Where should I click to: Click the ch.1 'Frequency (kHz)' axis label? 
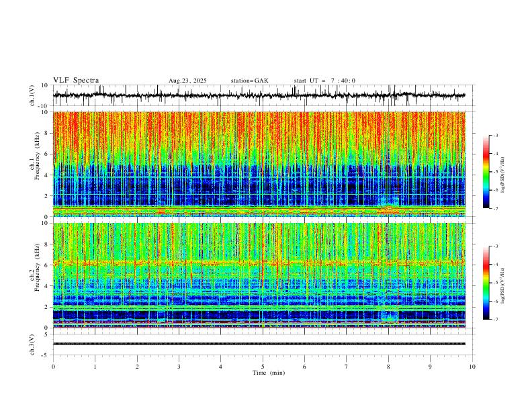(x=37, y=156)
